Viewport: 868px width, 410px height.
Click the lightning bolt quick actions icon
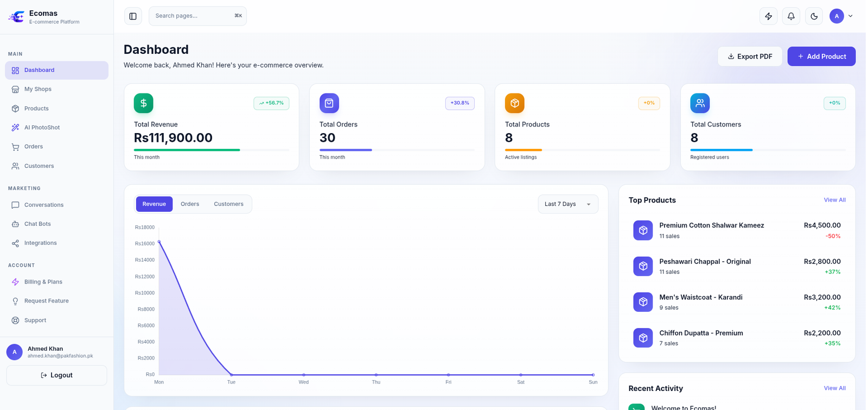point(768,16)
